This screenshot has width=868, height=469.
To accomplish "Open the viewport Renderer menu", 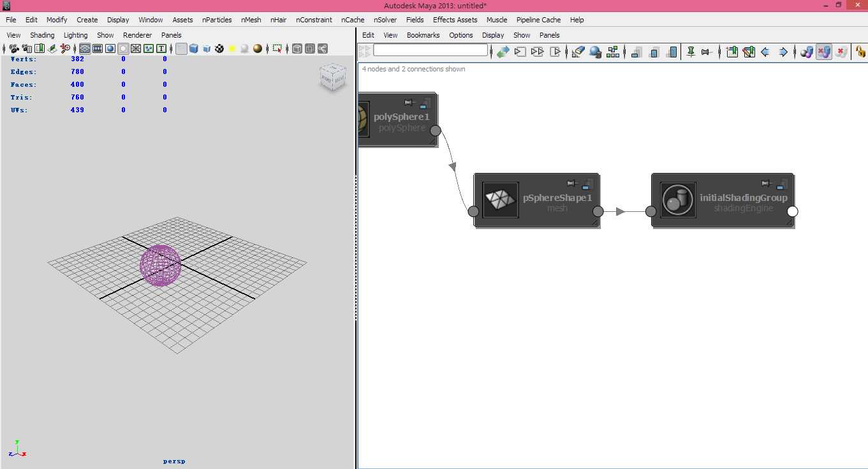I will pyautogui.click(x=137, y=35).
